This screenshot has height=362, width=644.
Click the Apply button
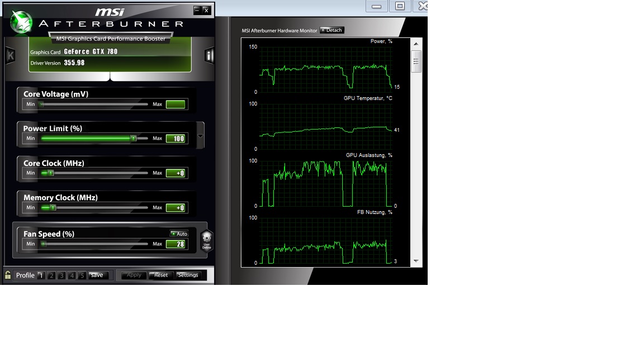pos(134,275)
